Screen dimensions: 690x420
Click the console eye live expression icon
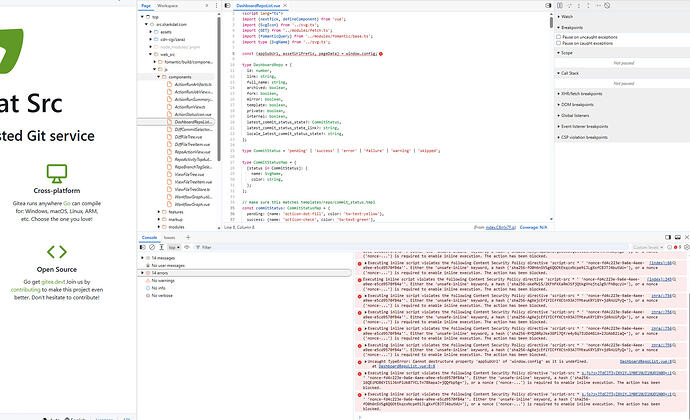coord(187,247)
